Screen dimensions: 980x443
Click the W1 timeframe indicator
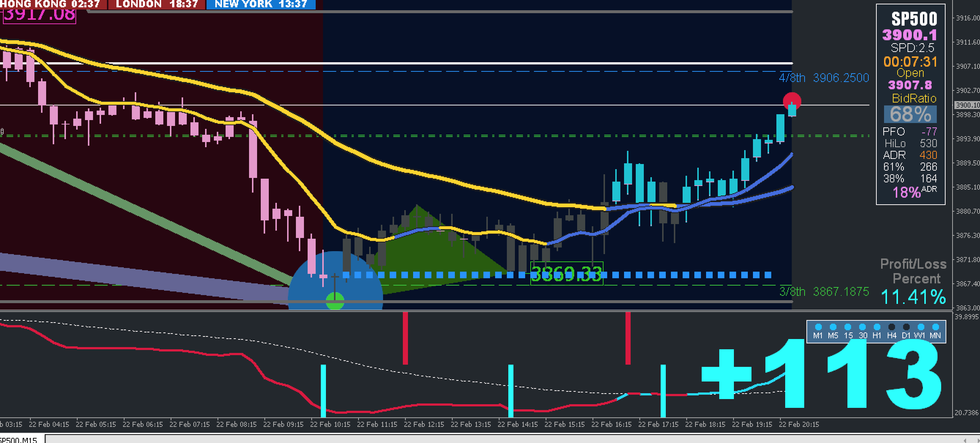click(921, 327)
